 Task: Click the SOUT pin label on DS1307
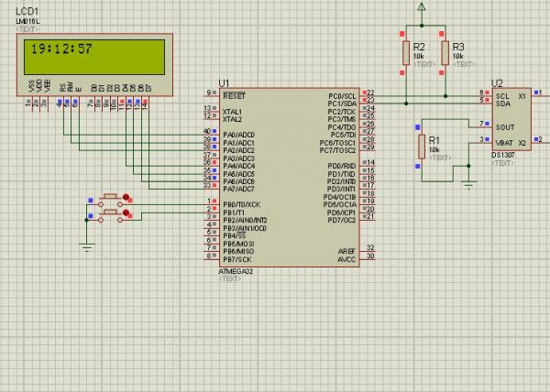505,127
